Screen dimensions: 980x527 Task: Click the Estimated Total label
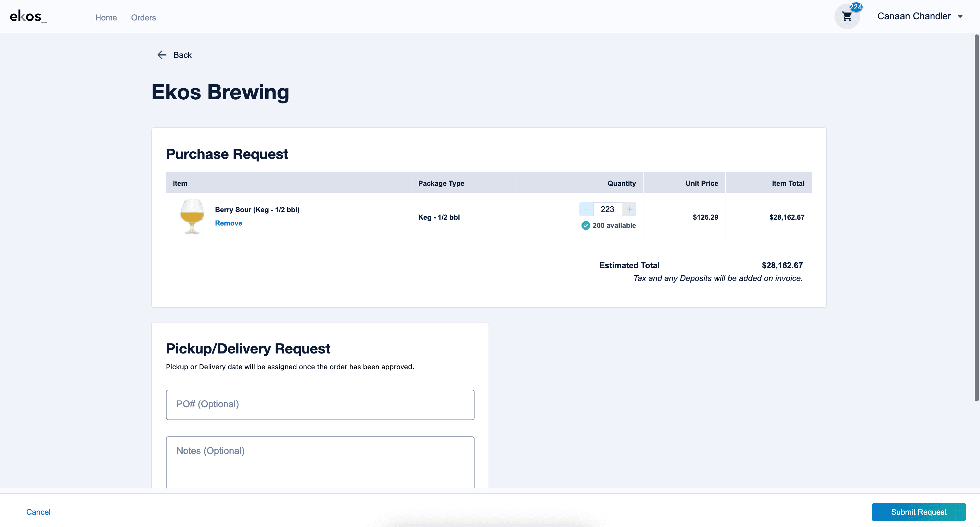pyautogui.click(x=629, y=266)
